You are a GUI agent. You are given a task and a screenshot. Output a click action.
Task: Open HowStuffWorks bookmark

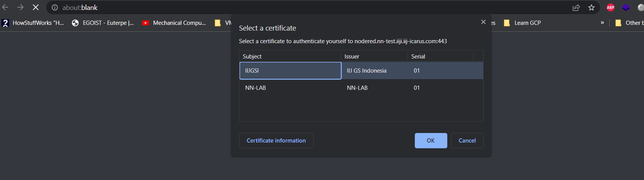pyautogui.click(x=33, y=23)
